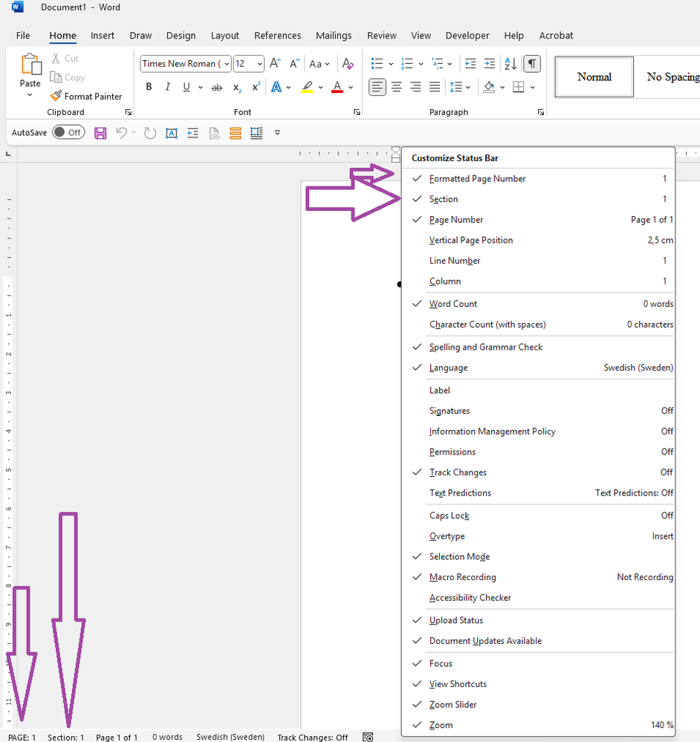Screen dimensions: 700x742
Task: Enable Line Number in status bar menu
Action: (455, 261)
